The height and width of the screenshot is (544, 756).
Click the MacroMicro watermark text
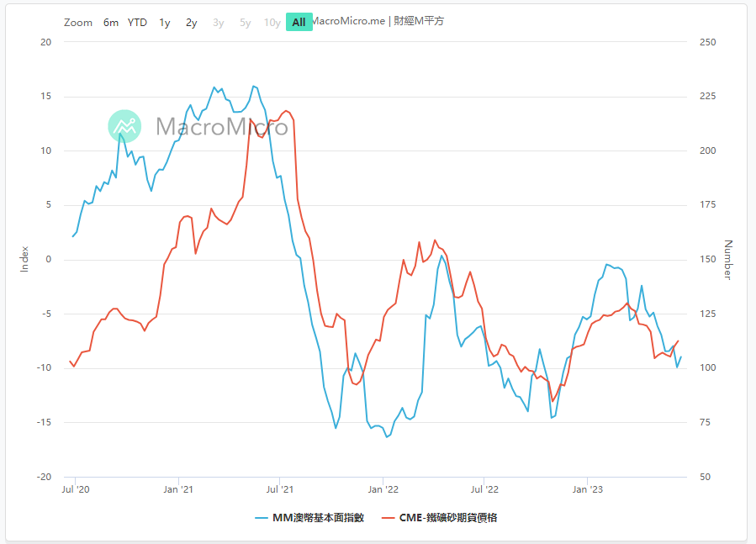[222, 127]
